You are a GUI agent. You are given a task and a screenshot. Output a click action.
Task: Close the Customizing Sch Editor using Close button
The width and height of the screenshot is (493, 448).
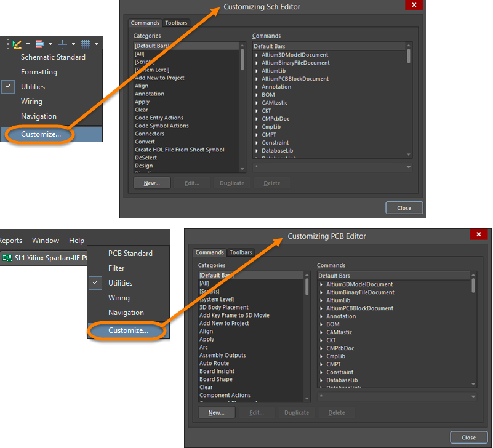(404, 208)
